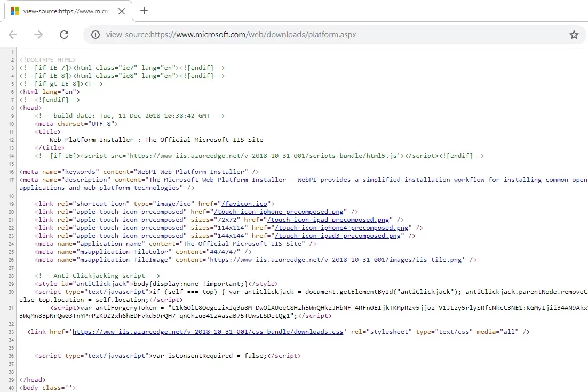
Task: Select the view-source:https://www.micr tab
Action: pos(67,11)
